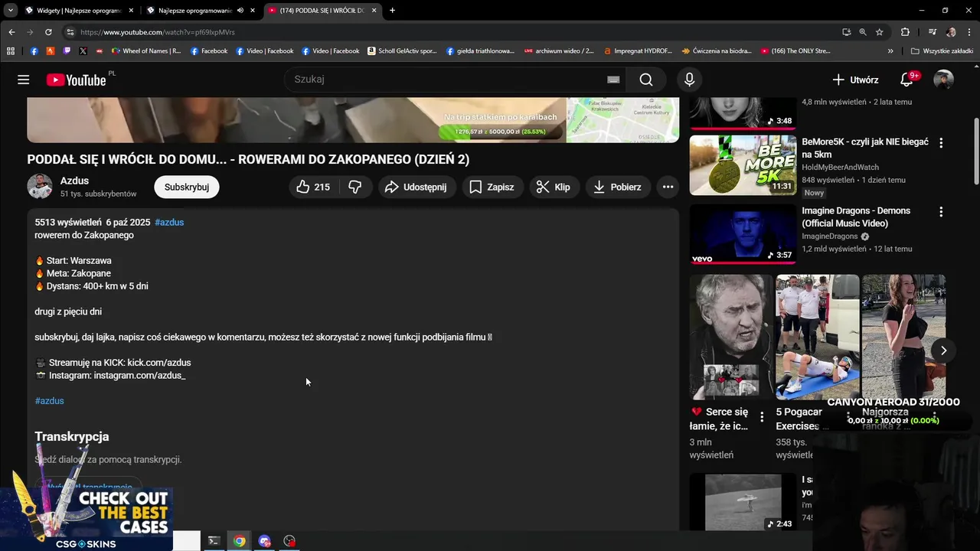Reload the page in the browser
The width and height of the screenshot is (980, 551).
pyautogui.click(x=48, y=32)
